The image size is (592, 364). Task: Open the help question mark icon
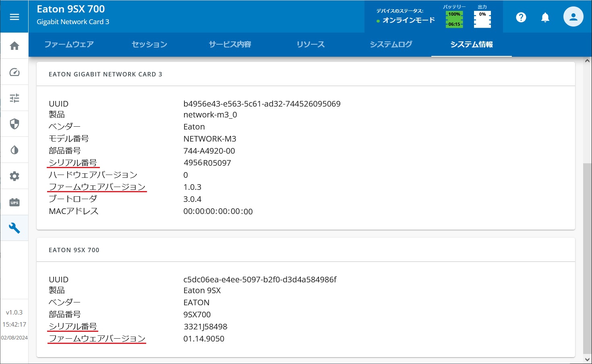[521, 17]
